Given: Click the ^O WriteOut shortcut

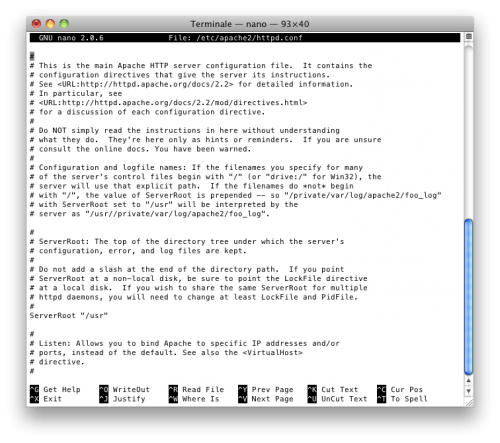Looking at the screenshot, I should tap(124, 389).
